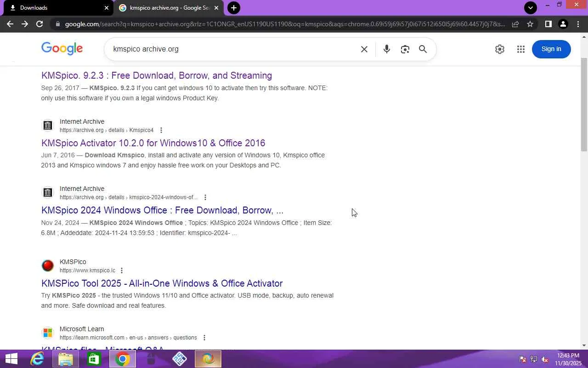Click the "Microsoft Learn" source name
The width and height of the screenshot is (588, 368).
(x=82, y=329)
